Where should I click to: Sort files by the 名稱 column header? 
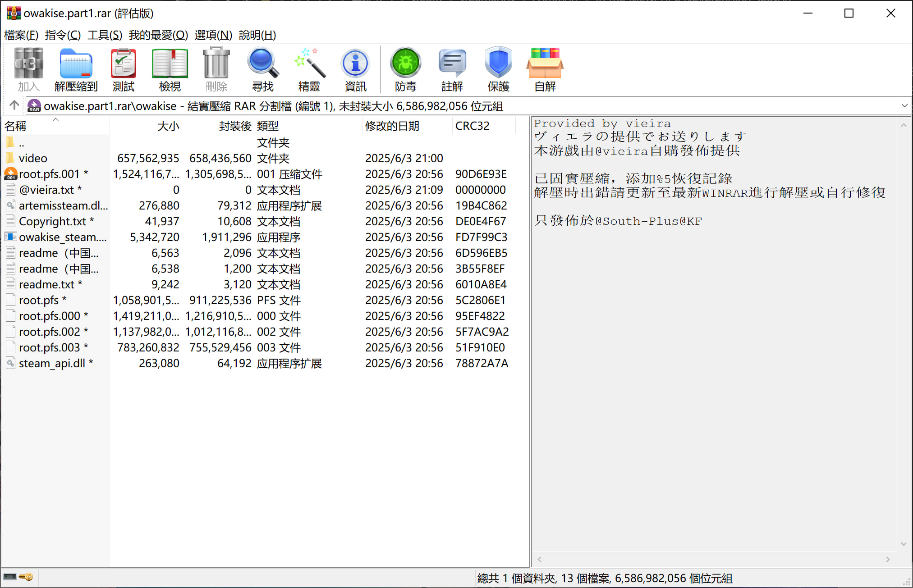click(x=16, y=126)
